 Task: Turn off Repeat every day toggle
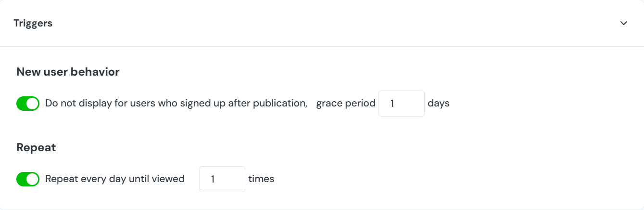point(28,179)
